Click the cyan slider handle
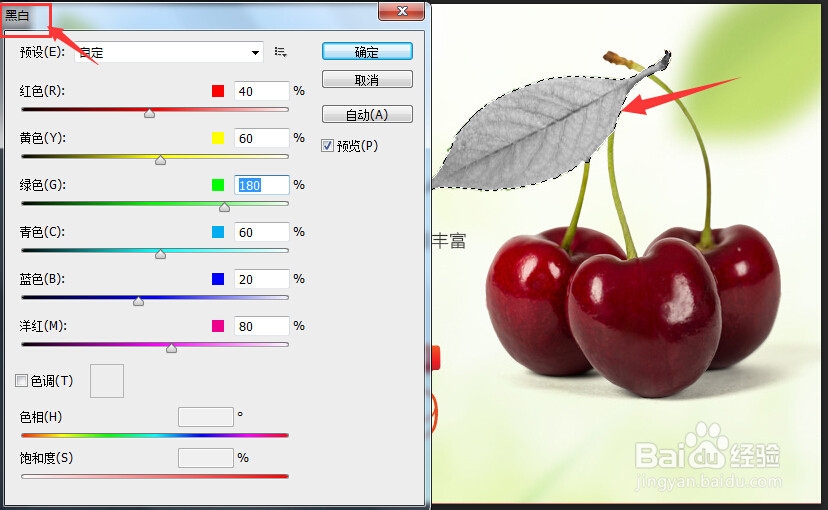Image resolution: width=828 pixels, height=510 pixels. [161, 254]
